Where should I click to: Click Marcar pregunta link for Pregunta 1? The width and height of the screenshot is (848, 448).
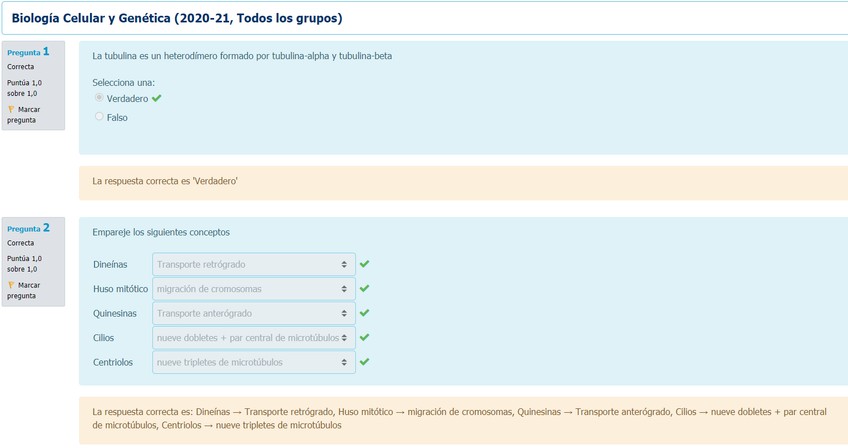23,115
